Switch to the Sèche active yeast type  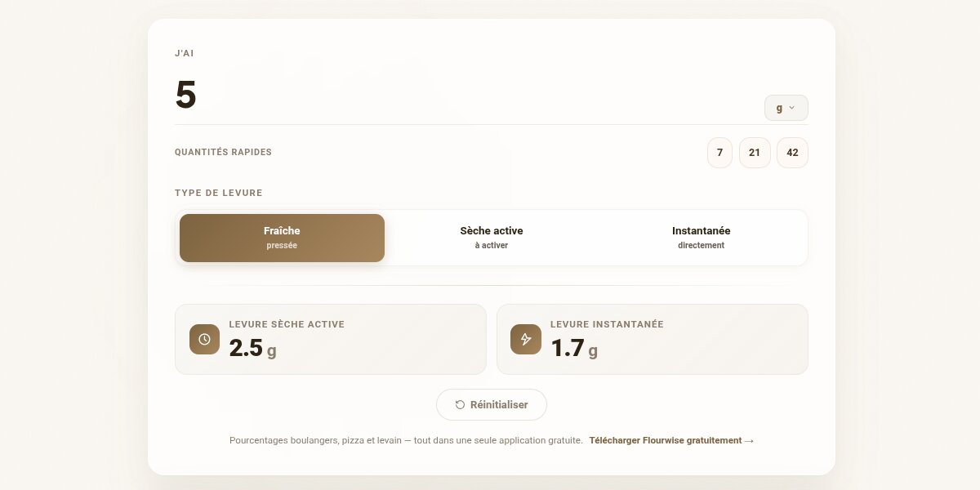coord(492,237)
